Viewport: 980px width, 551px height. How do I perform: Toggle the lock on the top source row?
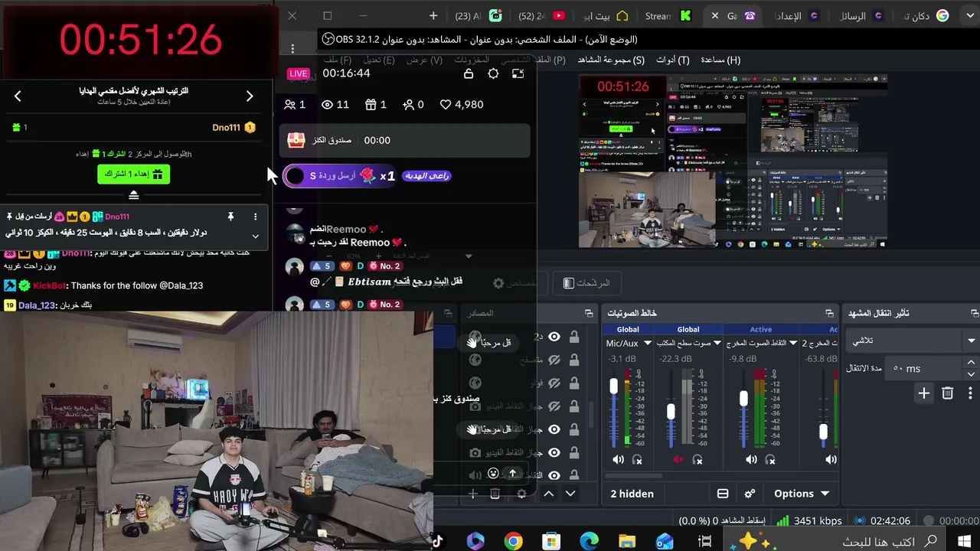tap(574, 337)
